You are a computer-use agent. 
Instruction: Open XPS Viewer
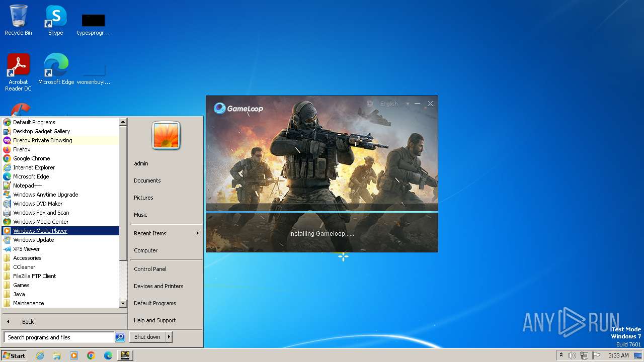click(60, 249)
